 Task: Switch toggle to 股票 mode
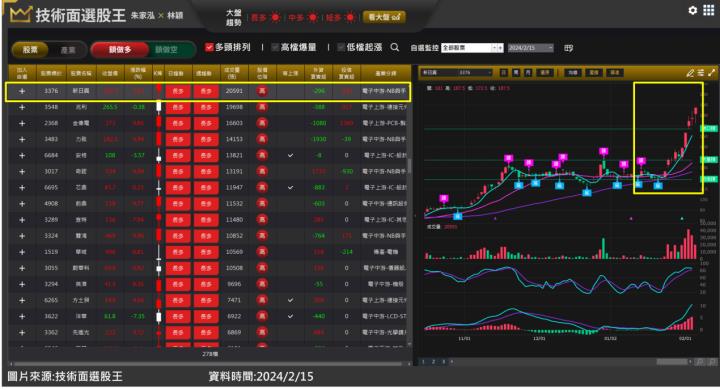click(30, 50)
